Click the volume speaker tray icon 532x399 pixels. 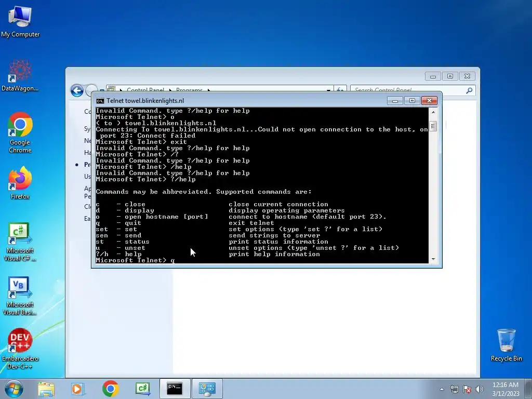click(x=480, y=389)
